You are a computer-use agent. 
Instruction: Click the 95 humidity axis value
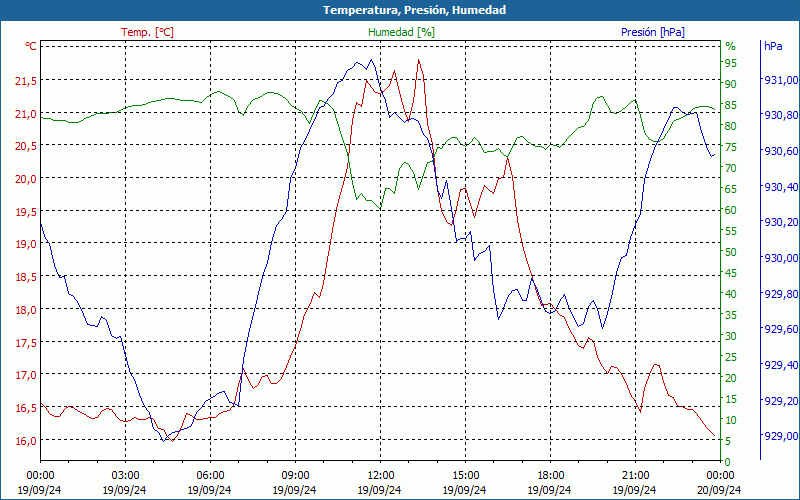click(x=731, y=63)
